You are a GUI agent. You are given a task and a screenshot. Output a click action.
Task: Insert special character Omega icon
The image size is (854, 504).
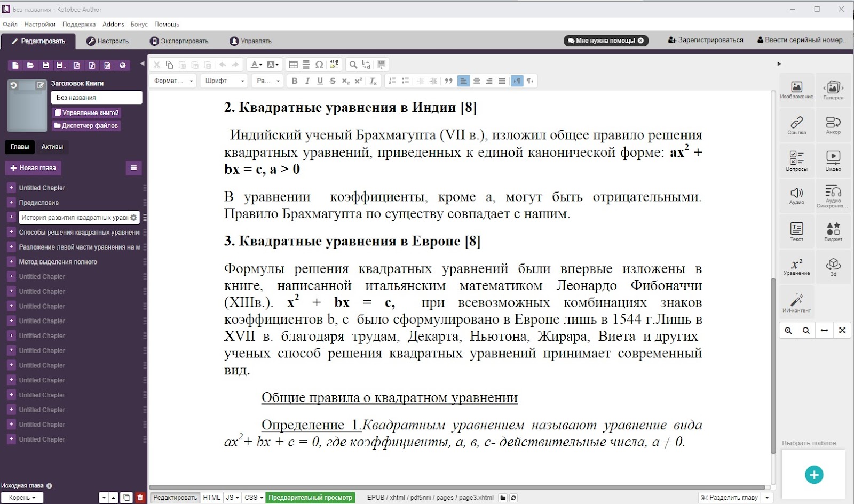click(319, 65)
